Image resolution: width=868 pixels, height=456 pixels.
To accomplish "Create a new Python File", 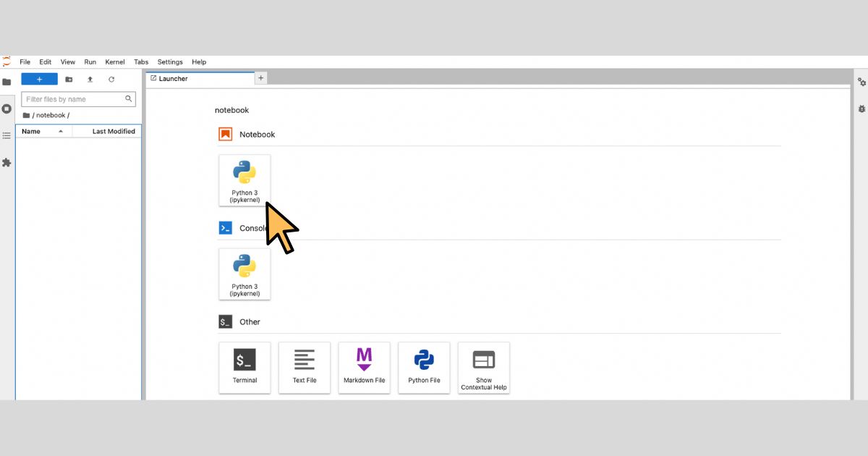I will point(424,368).
